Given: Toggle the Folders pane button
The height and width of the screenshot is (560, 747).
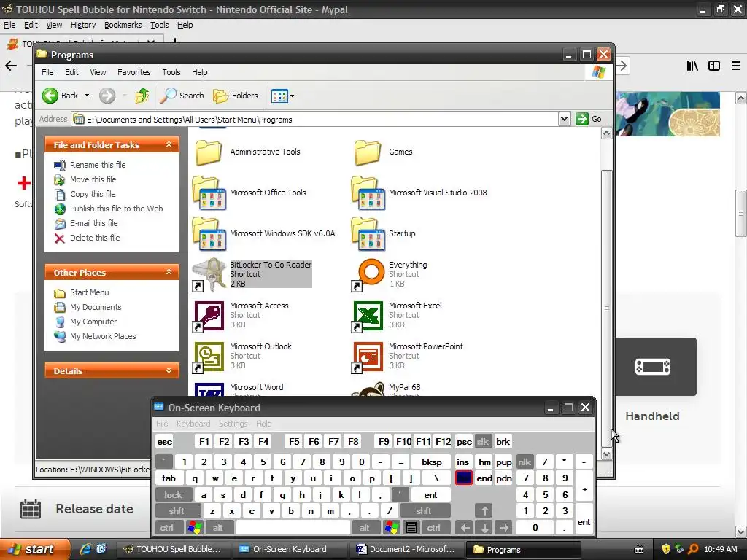Looking at the screenshot, I should pos(236,96).
